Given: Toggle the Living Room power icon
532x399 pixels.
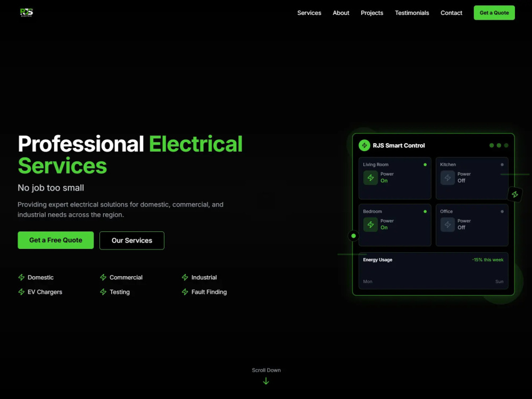Looking at the screenshot, I should tap(370, 178).
